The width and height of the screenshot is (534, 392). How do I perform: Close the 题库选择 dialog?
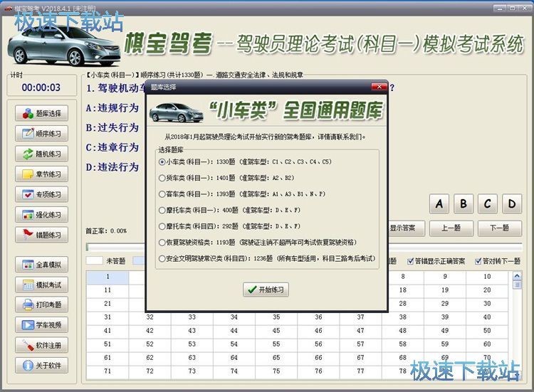point(378,87)
